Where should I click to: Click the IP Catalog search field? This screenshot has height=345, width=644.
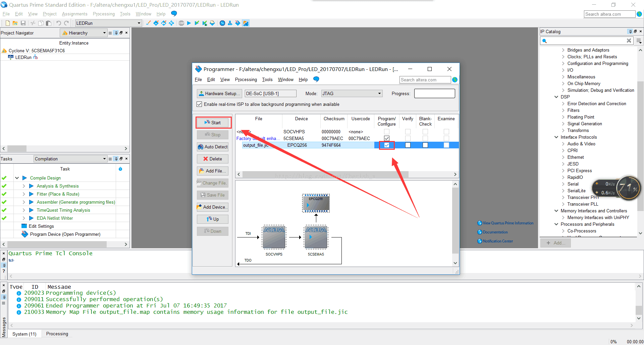pyautogui.click(x=587, y=41)
